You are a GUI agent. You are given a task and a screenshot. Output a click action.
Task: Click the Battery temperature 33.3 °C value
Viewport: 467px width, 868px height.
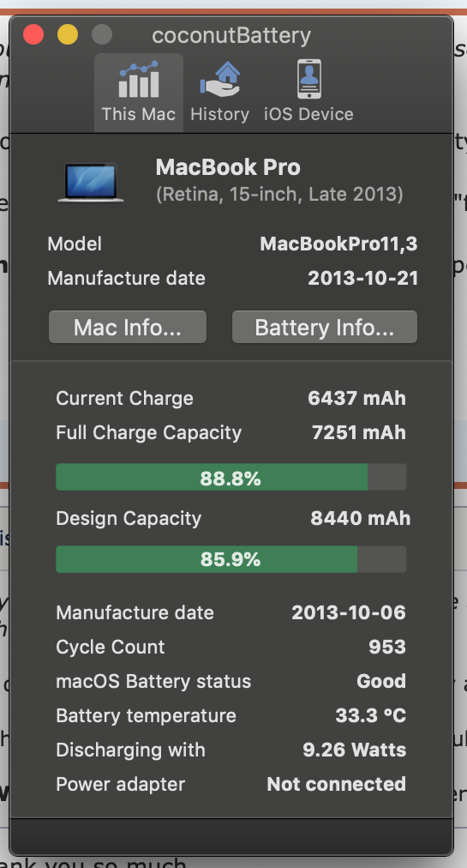371,715
